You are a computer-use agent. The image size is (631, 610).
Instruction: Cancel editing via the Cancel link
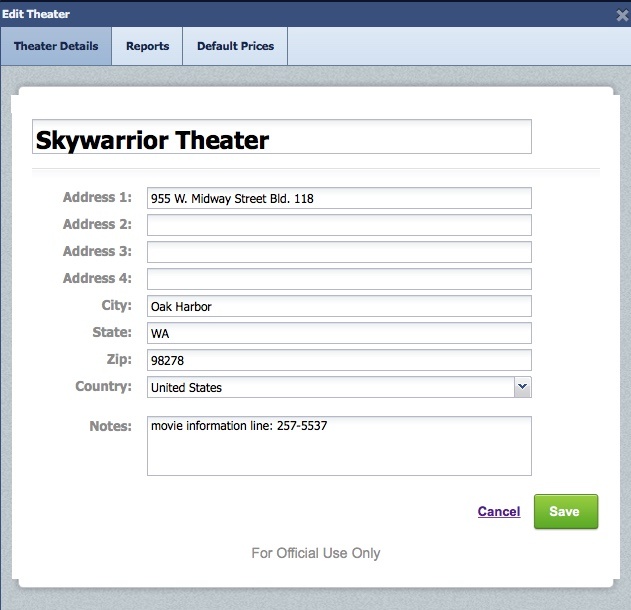[x=499, y=512]
